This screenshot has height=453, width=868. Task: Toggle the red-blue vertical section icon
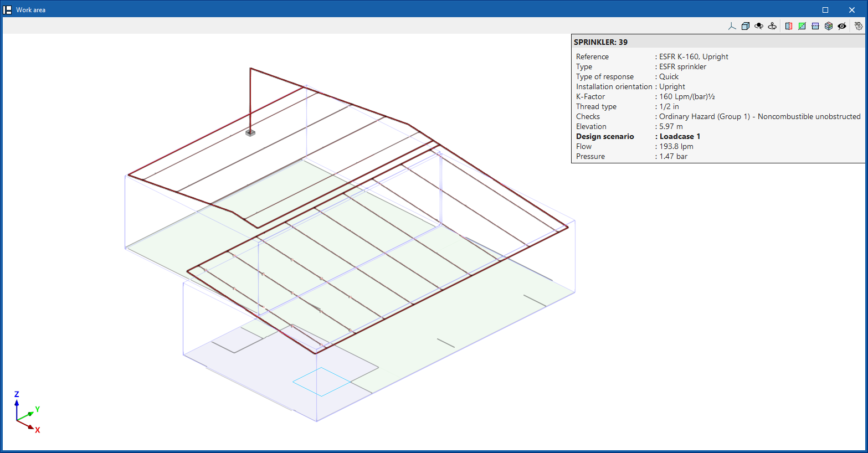coord(789,26)
